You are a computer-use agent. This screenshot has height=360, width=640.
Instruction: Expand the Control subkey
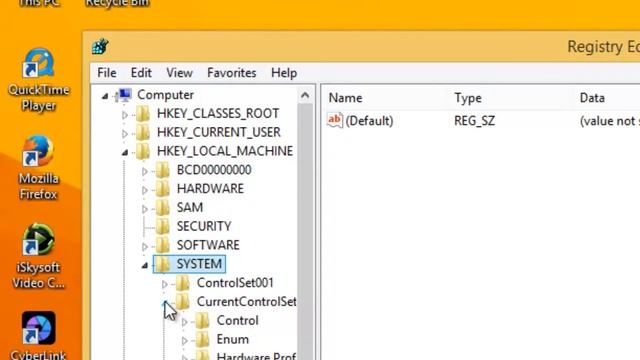click(184, 322)
